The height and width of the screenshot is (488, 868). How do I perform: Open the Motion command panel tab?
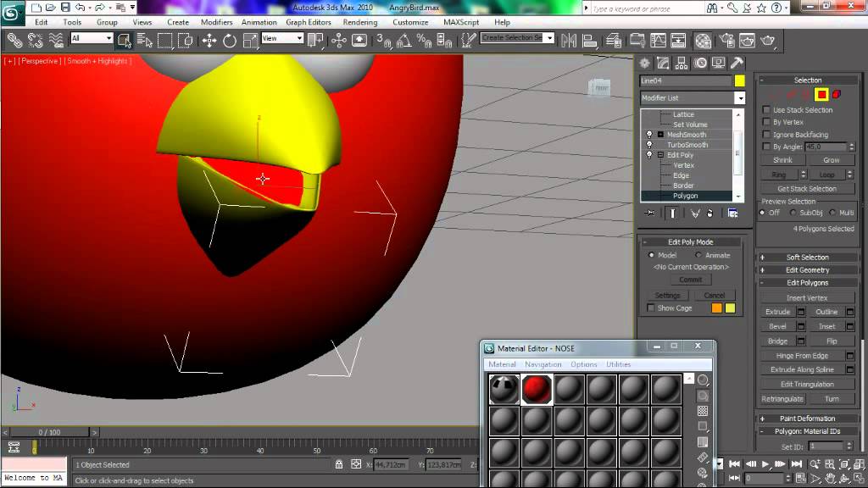click(x=700, y=63)
